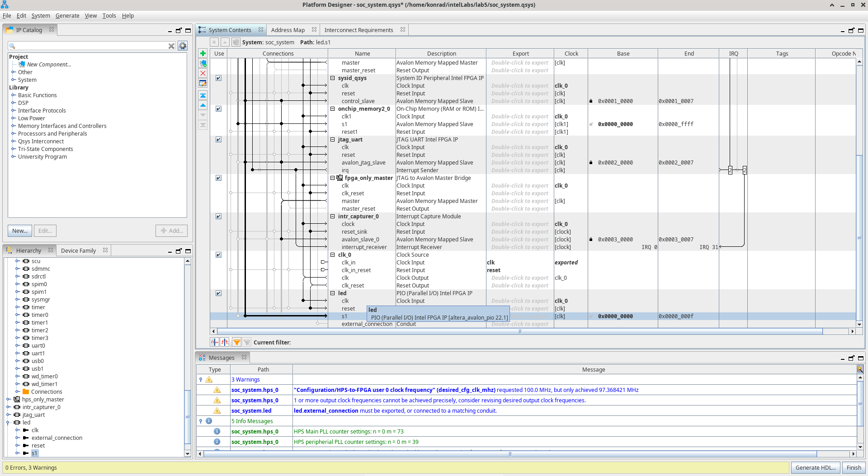This screenshot has height=476, width=868.
Task: Click the Messages panel filter icon at top right
Action: coord(860,369)
